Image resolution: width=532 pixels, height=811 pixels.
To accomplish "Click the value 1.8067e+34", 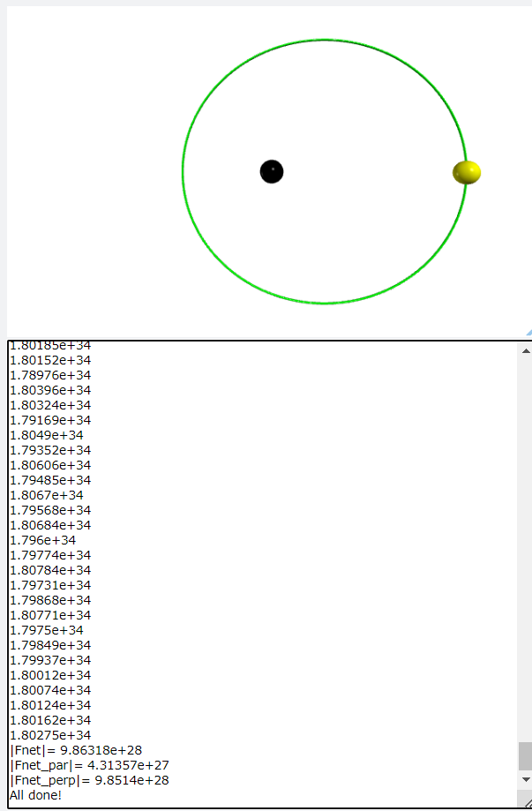I will tap(47, 495).
